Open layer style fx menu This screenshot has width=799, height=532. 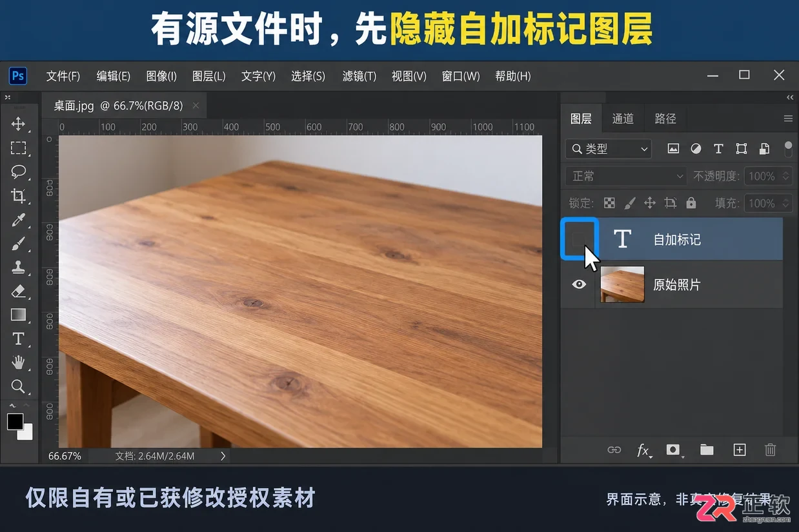pyautogui.click(x=644, y=451)
